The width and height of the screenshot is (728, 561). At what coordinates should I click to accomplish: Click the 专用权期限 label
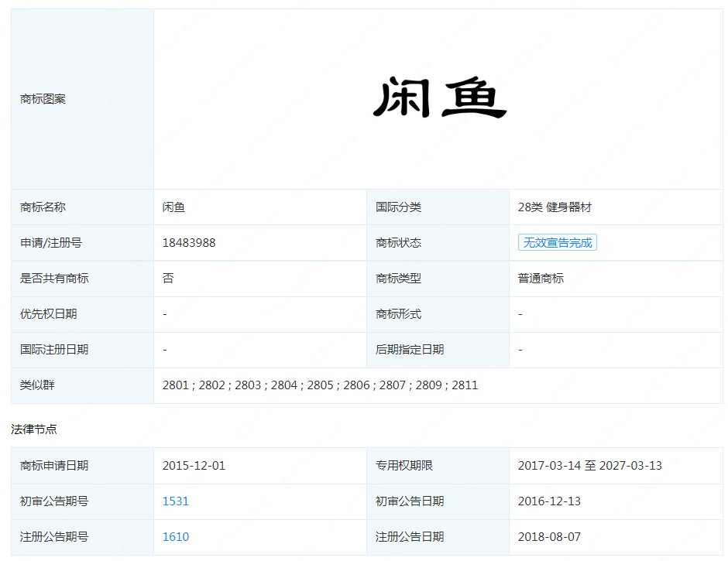tap(404, 465)
